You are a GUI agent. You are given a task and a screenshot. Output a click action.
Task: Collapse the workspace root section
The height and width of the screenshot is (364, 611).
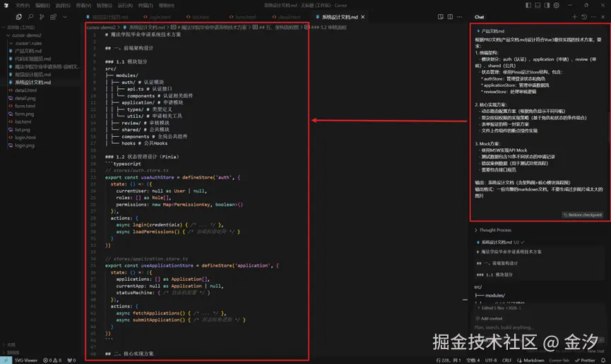pos(18,28)
